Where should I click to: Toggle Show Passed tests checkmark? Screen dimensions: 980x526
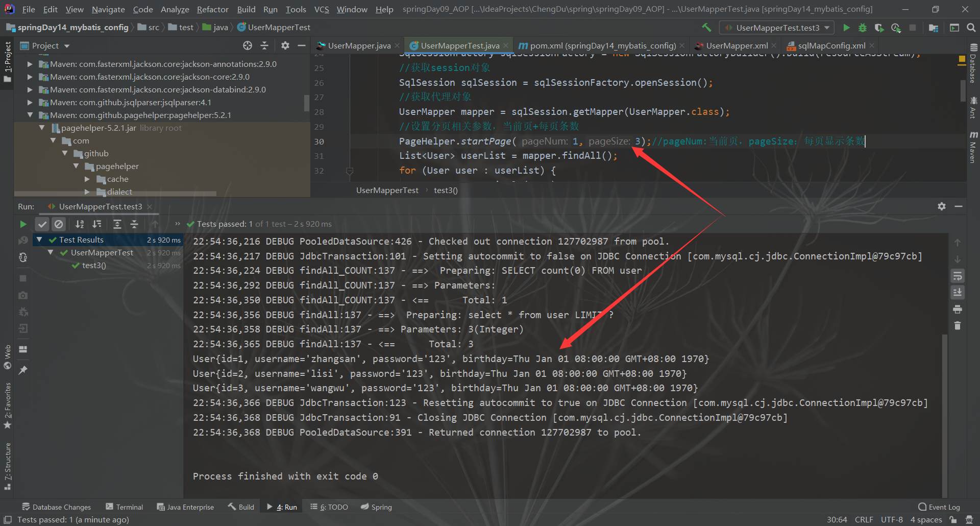click(42, 224)
